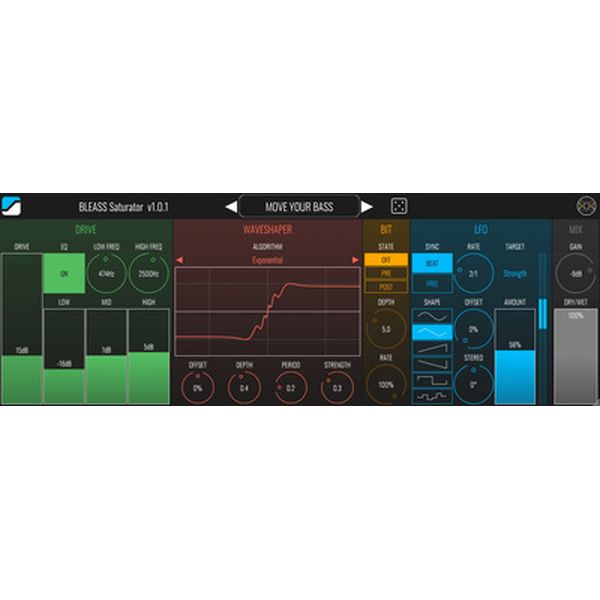
Task: Set LFO sync to FREE
Action: click(x=432, y=283)
